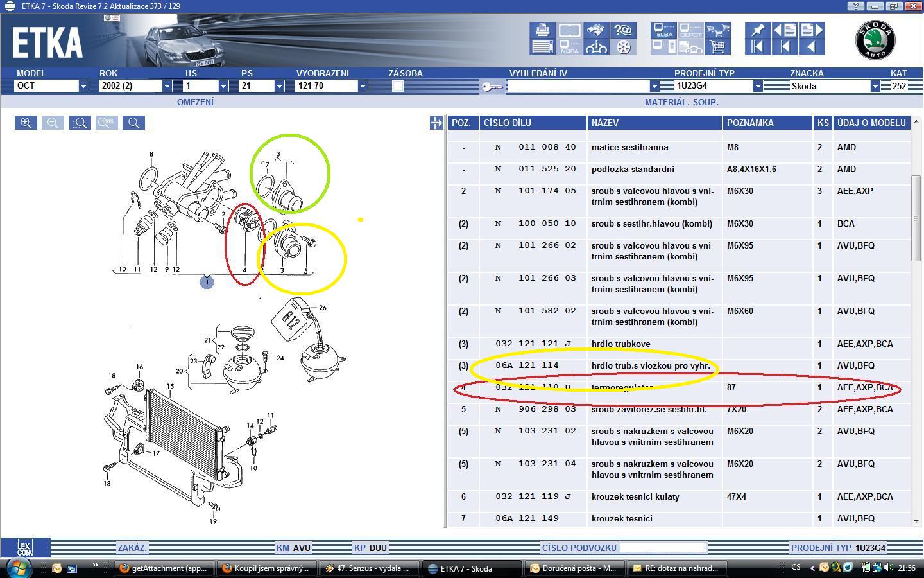Zoom in on the parts diagram
This screenshot has width=924, height=578.
26,123
